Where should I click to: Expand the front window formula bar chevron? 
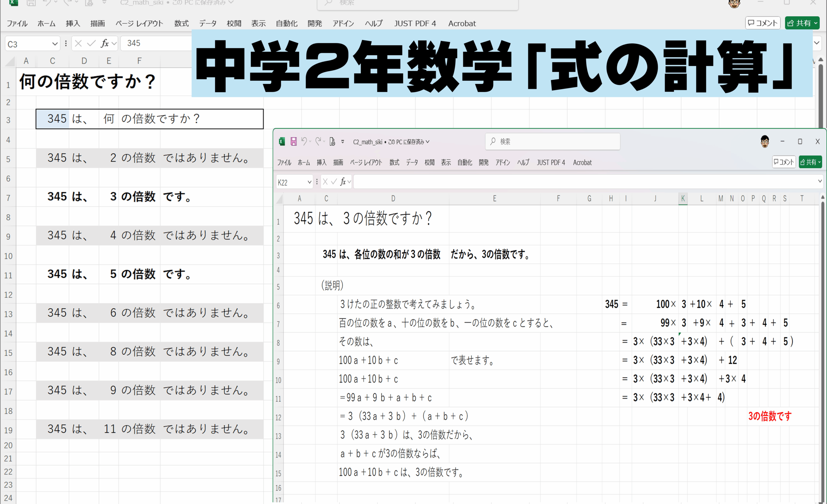coord(820,182)
